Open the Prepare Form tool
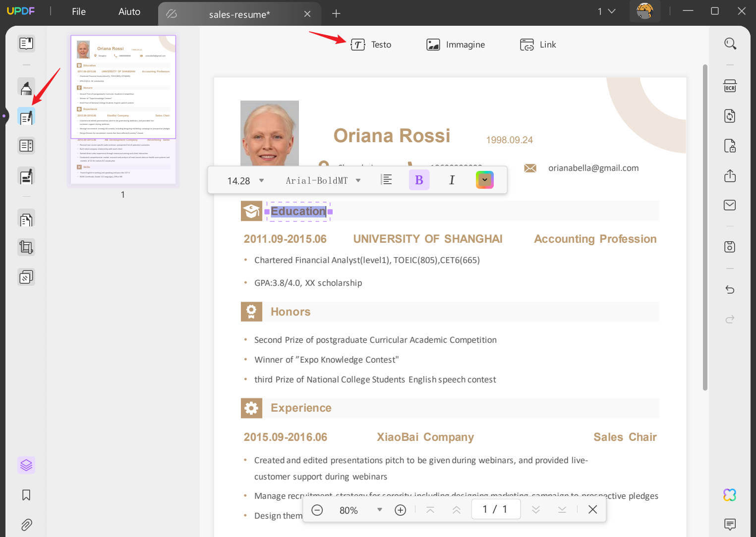 26,146
